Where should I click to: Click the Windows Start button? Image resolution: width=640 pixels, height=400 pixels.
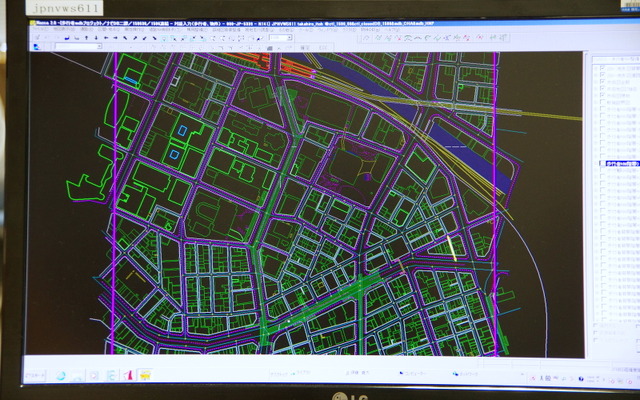click(x=35, y=375)
